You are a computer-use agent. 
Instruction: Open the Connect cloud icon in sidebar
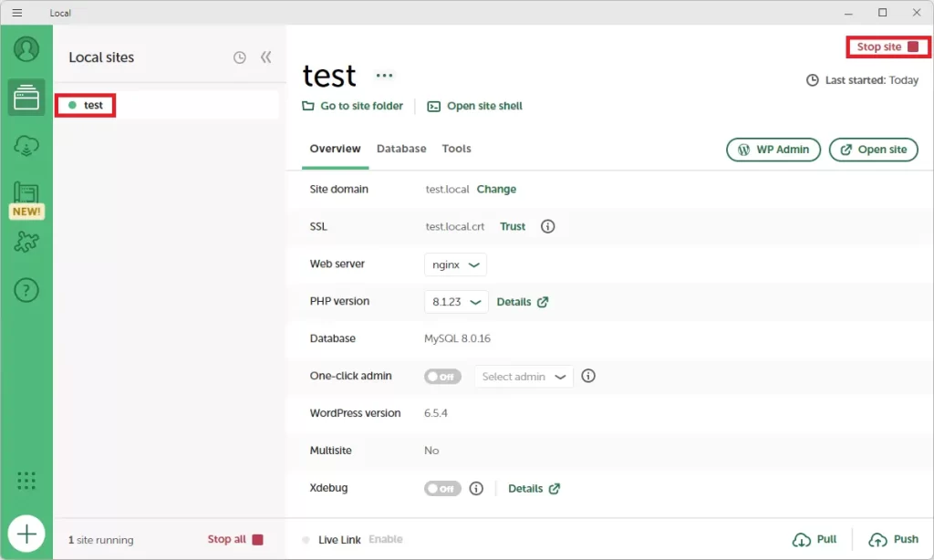pyautogui.click(x=26, y=145)
